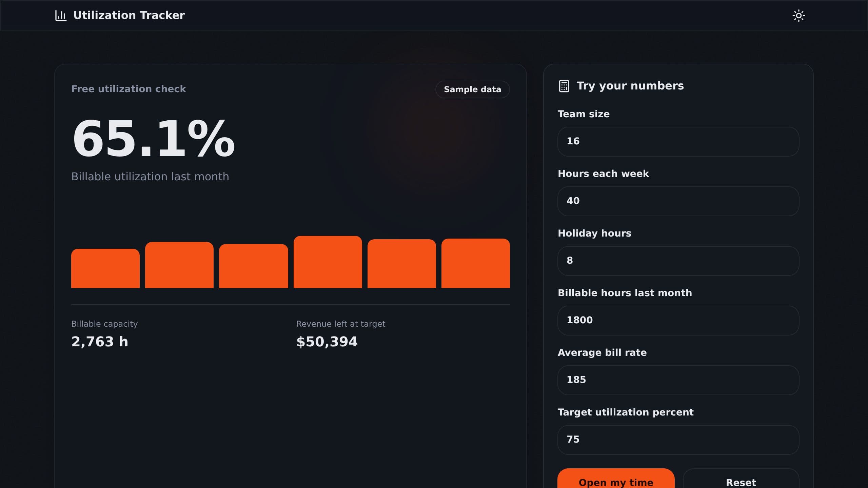
Task: Focus the Hours each week field
Action: point(678,201)
